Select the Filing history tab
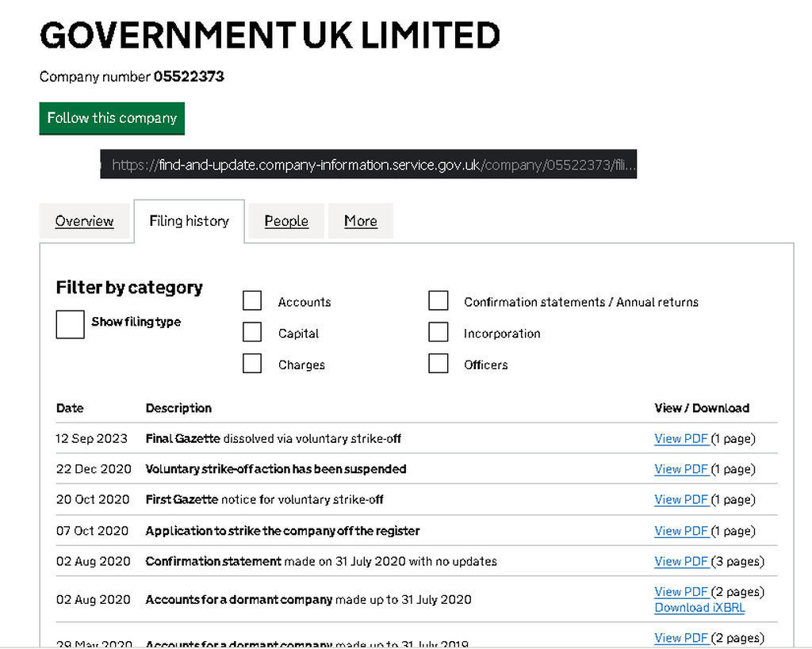The width and height of the screenshot is (812, 649). (x=189, y=221)
